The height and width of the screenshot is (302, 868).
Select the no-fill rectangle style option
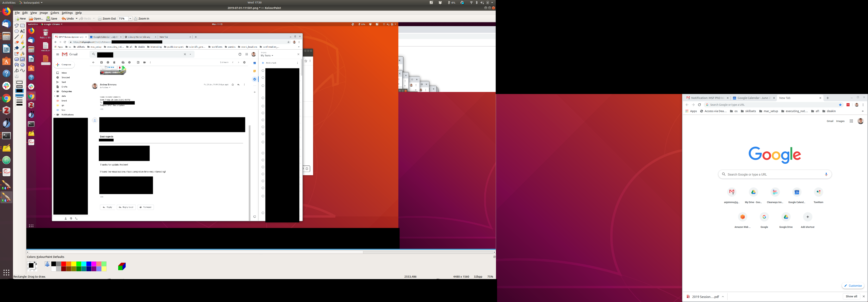coord(20,83)
